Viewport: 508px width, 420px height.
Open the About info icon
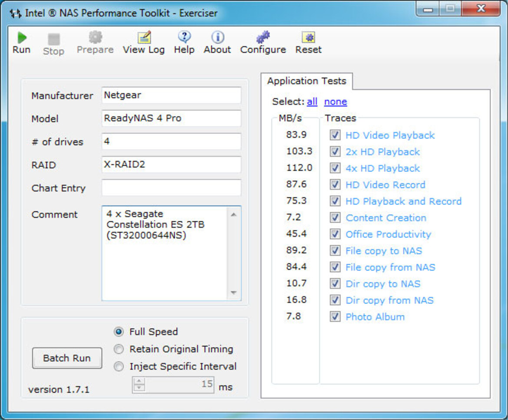click(218, 37)
